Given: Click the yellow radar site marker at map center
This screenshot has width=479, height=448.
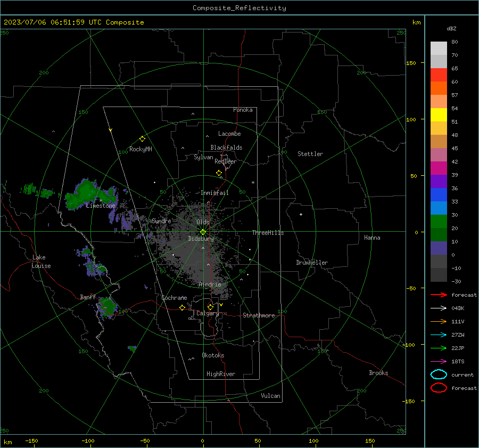Looking at the screenshot, I should [x=203, y=232].
